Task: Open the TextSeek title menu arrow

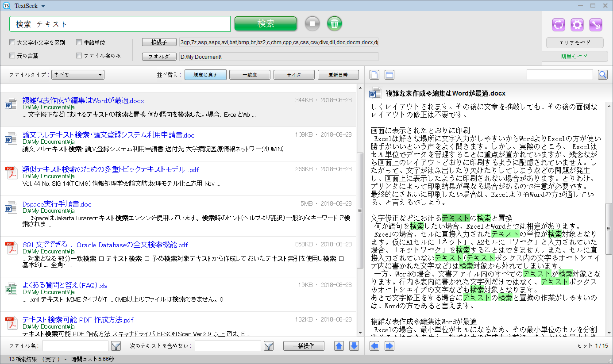Action: (x=43, y=6)
